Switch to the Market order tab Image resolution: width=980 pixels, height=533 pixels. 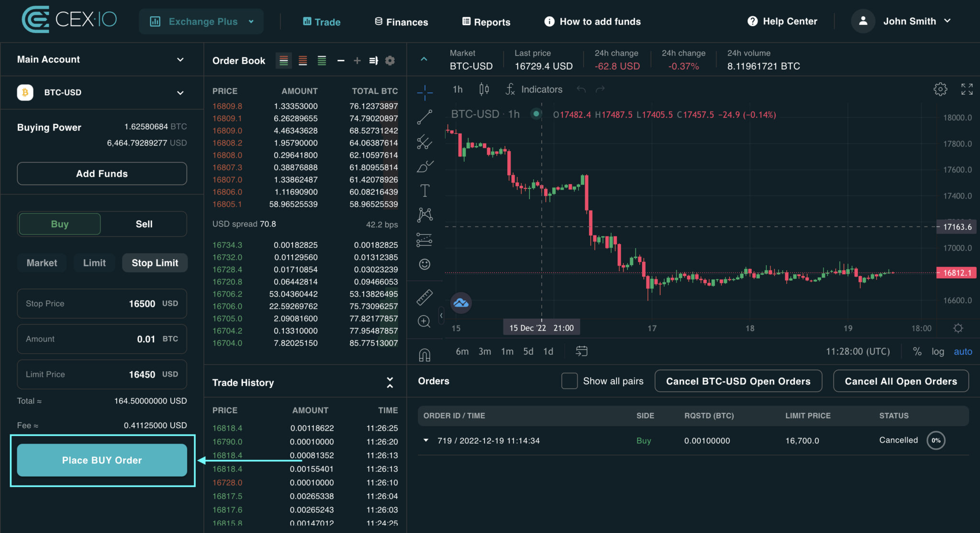41,262
